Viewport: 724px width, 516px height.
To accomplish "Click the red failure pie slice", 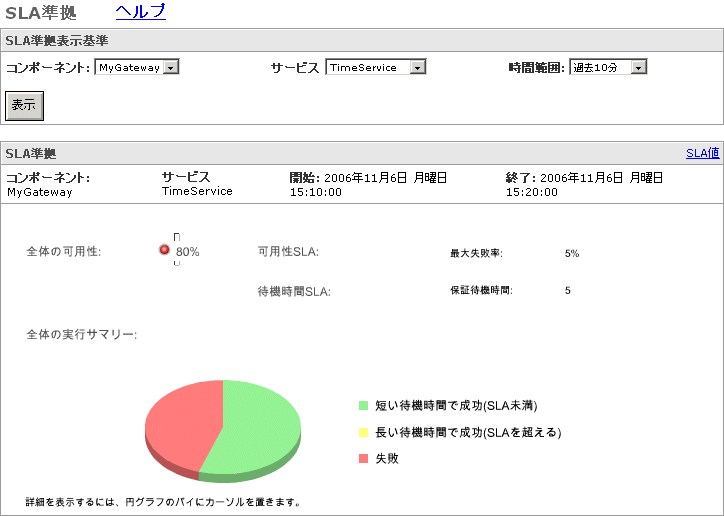I will pos(180,425).
